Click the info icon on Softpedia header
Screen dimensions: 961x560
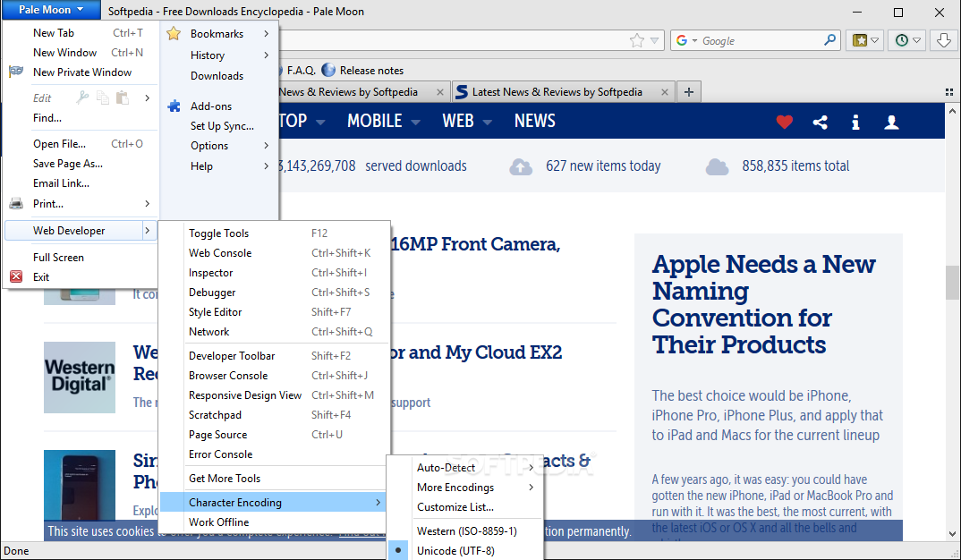pyautogui.click(x=855, y=122)
